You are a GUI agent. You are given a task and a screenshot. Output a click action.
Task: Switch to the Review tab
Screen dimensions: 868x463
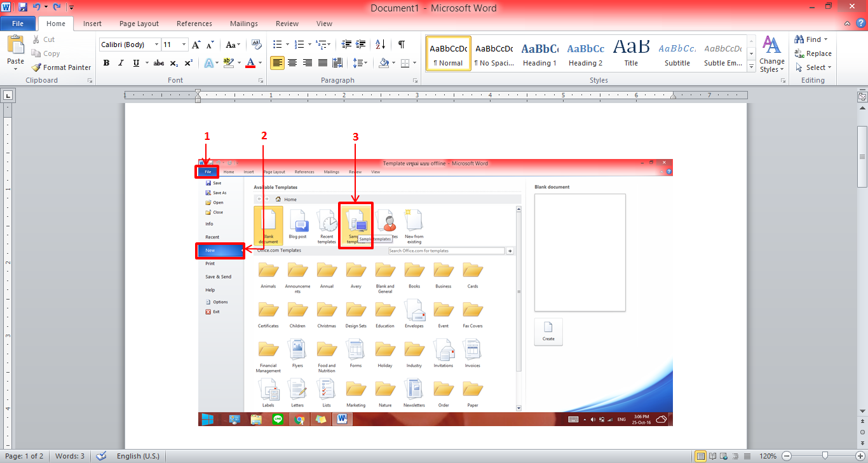pyautogui.click(x=287, y=24)
